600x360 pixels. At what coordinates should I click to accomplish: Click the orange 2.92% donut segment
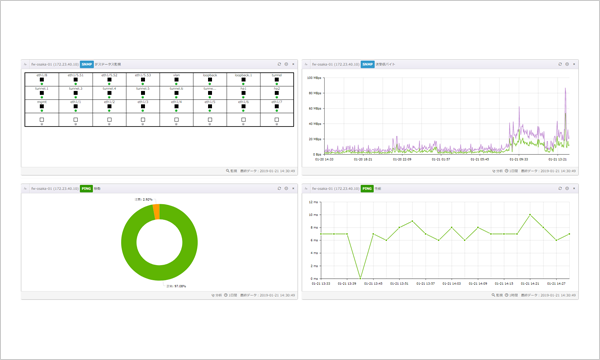(x=157, y=212)
